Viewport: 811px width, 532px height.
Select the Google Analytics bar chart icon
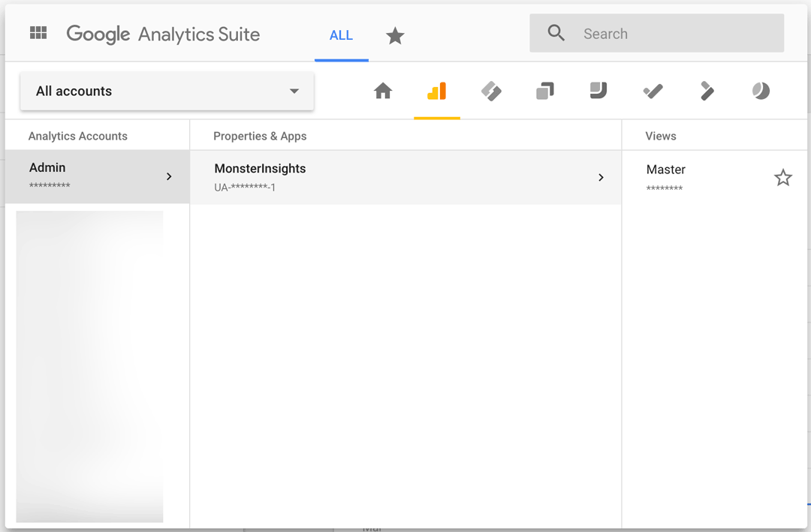pos(436,92)
